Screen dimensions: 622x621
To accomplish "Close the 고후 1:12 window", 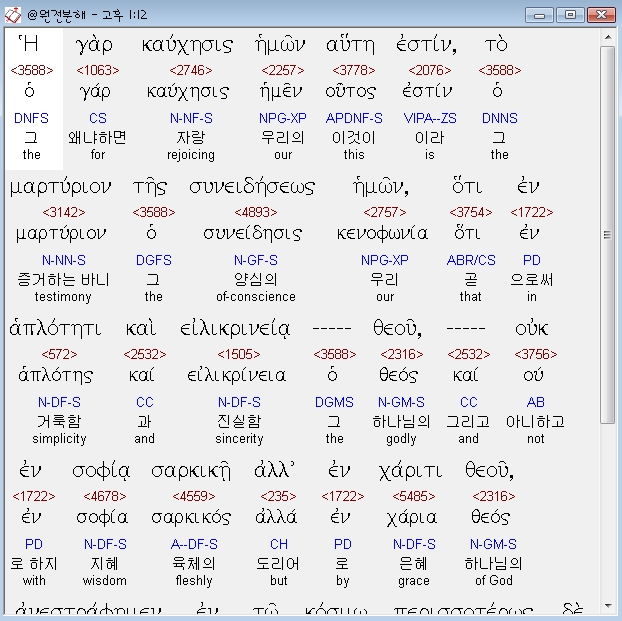I will [x=601, y=15].
